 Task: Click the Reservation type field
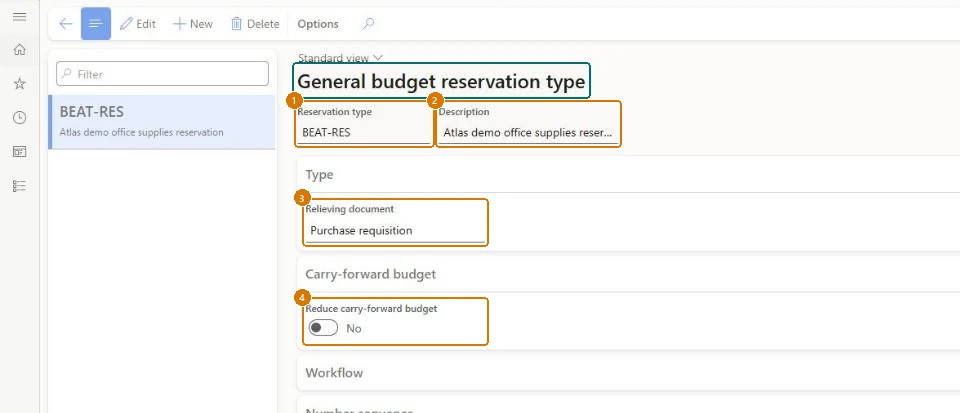tap(364, 132)
